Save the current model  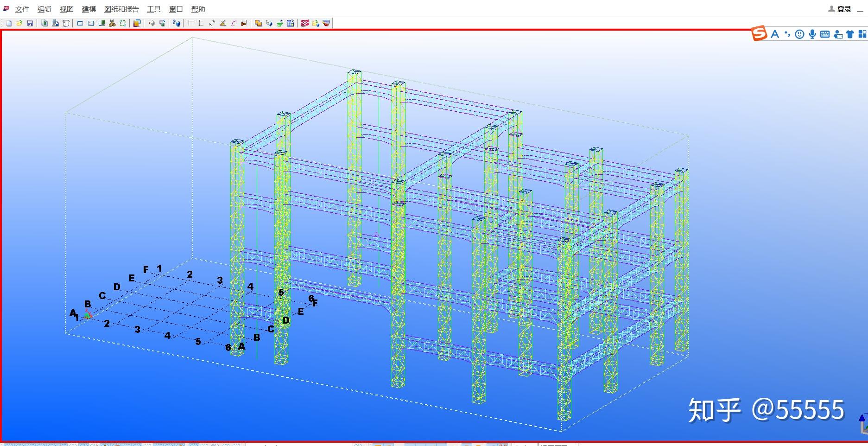click(31, 22)
